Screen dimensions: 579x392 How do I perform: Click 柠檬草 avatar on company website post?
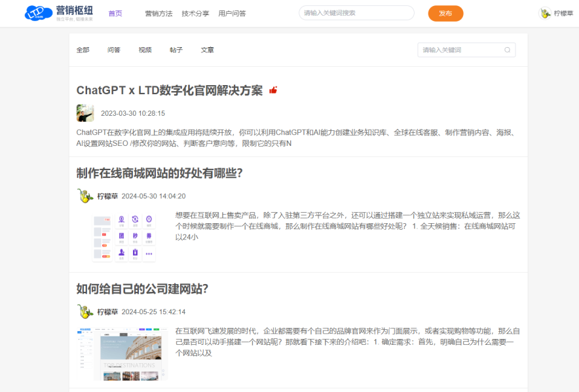pyautogui.click(x=84, y=312)
